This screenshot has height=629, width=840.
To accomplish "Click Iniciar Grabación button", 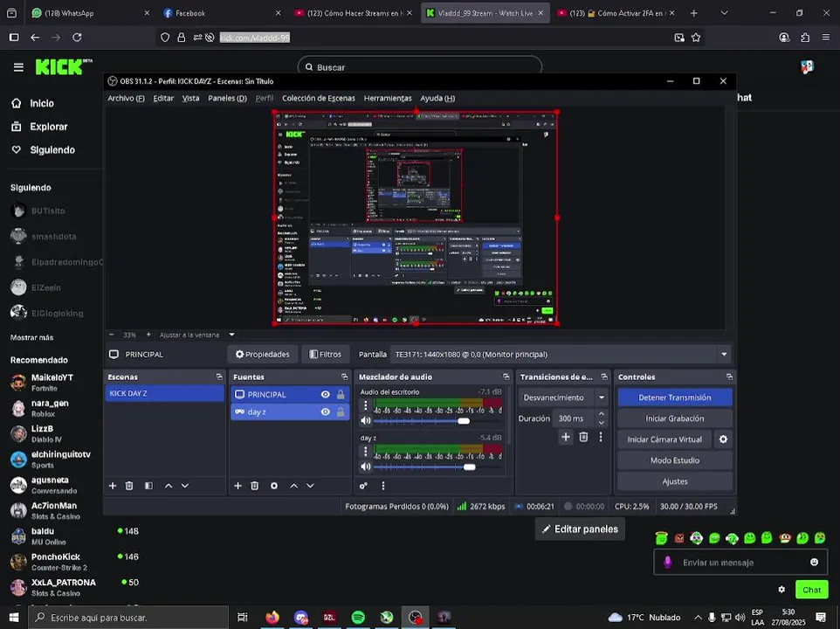I will click(674, 418).
